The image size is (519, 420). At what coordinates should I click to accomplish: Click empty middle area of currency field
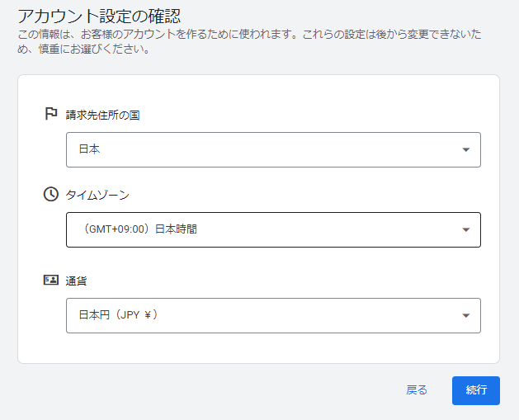click(x=305, y=315)
